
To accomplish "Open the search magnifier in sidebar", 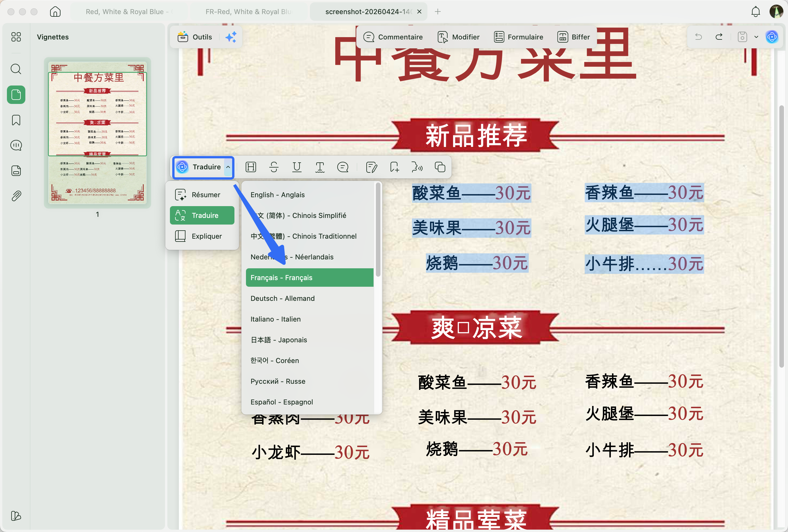I will tap(16, 69).
